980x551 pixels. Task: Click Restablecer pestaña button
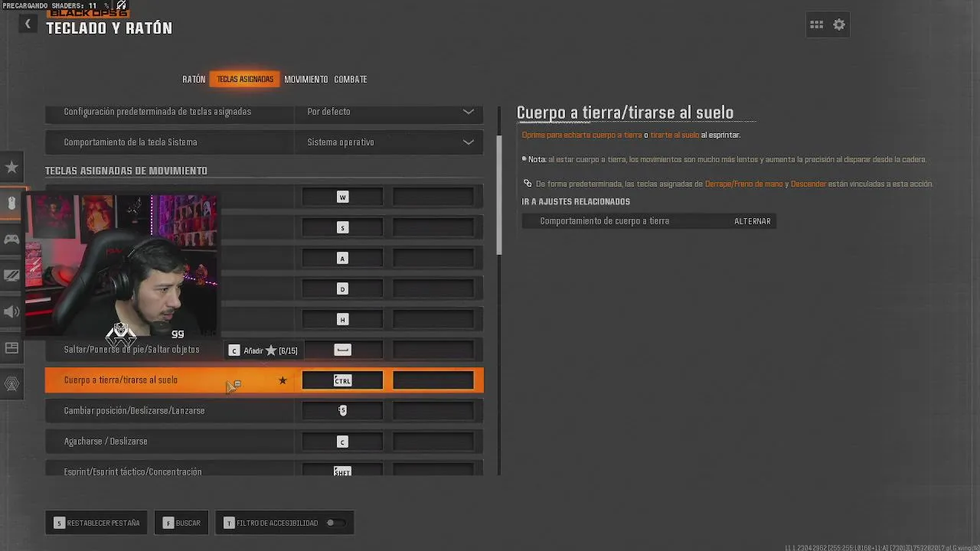[x=96, y=523]
